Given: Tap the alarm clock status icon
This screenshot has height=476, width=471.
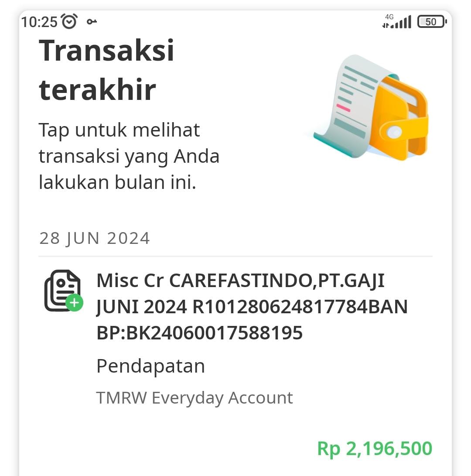Looking at the screenshot, I should (x=69, y=21).
